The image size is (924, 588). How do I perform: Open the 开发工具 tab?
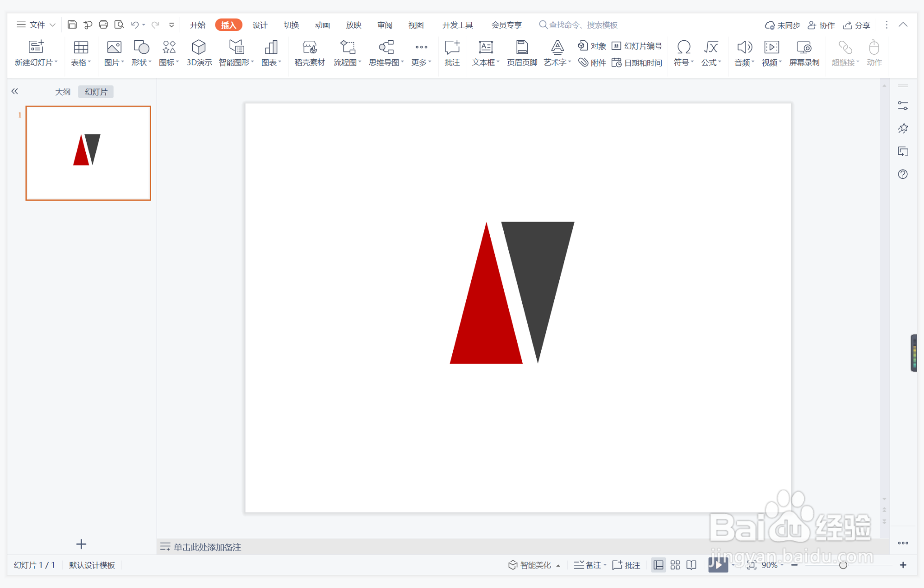pos(457,25)
